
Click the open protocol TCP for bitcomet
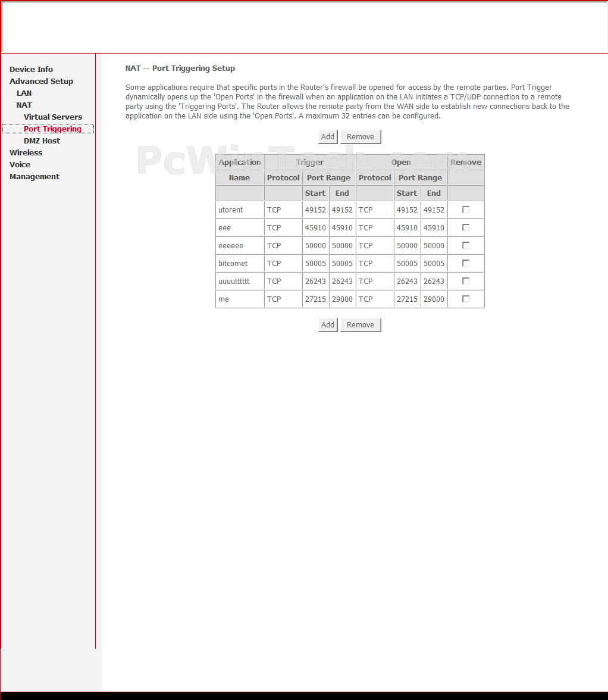[365, 263]
